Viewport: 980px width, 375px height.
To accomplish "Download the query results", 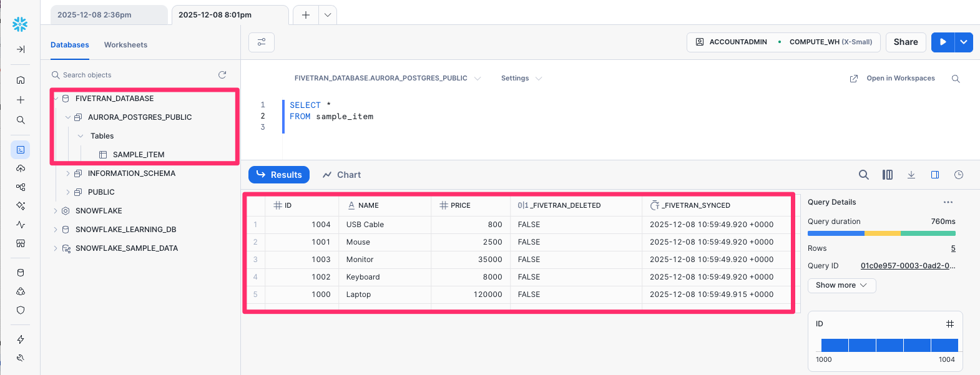I will pyautogui.click(x=911, y=175).
